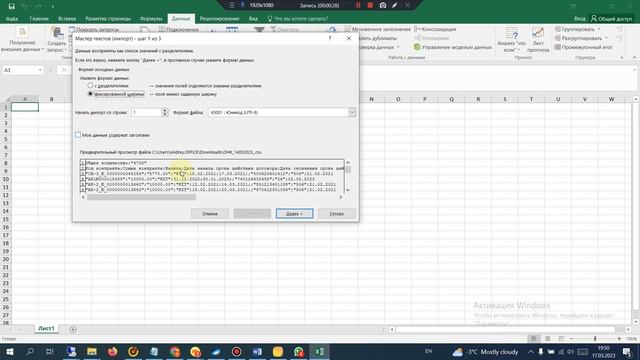
Task: Open Formulas (Формулы) ribbon tab
Action: (x=151, y=18)
